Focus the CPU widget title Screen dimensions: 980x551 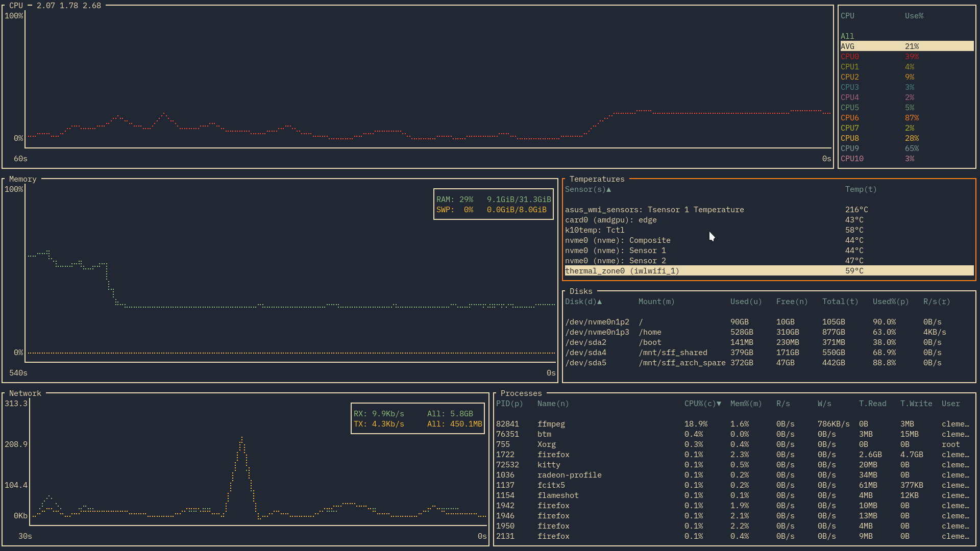(16, 6)
